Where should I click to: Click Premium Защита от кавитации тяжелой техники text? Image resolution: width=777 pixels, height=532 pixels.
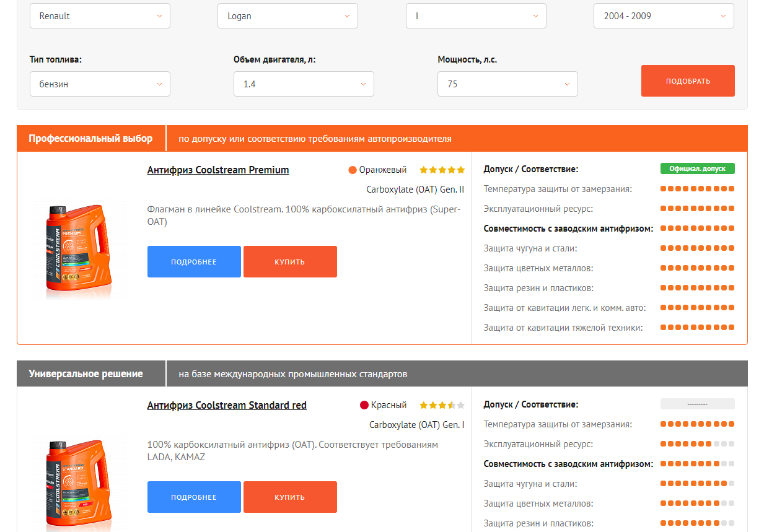pyautogui.click(x=563, y=328)
